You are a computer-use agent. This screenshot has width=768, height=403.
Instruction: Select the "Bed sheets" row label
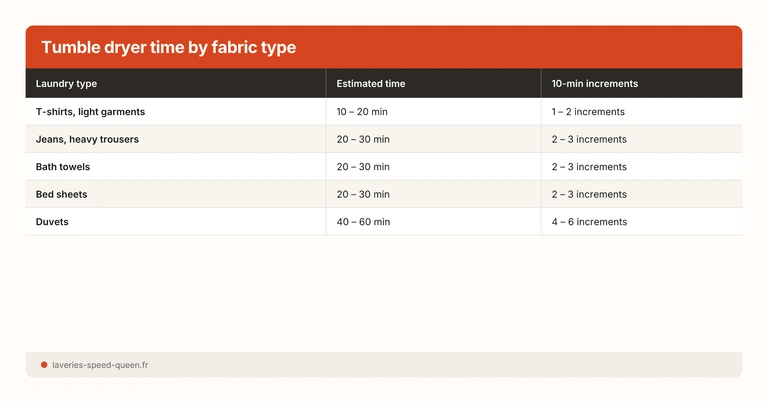[x=63, y=194]
